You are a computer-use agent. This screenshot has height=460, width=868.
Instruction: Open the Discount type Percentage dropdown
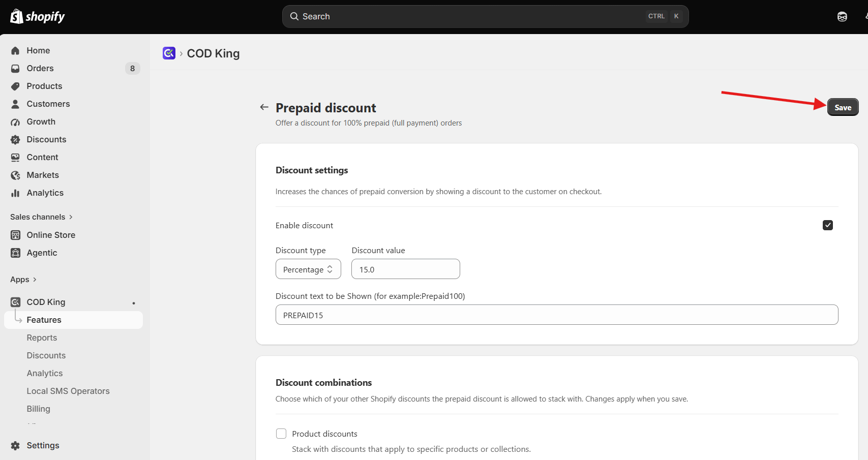pyautogui.click(x=308, y=269)
